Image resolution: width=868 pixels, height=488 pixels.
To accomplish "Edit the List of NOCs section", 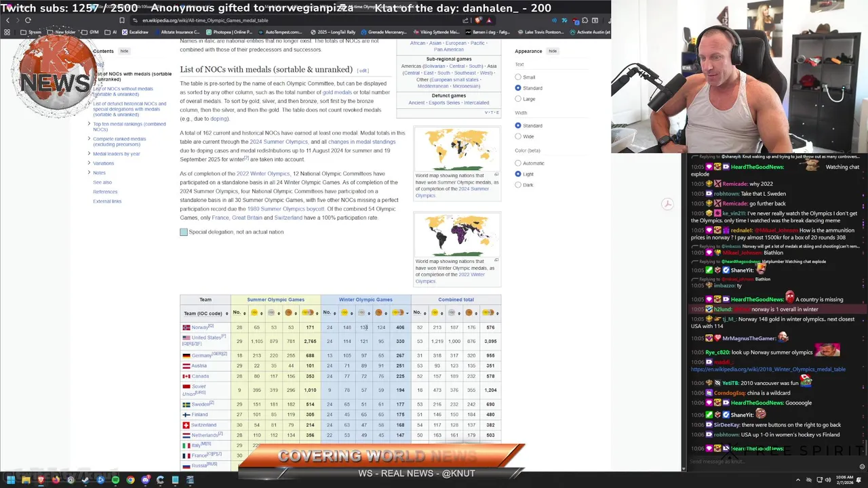I will (363, 70).
